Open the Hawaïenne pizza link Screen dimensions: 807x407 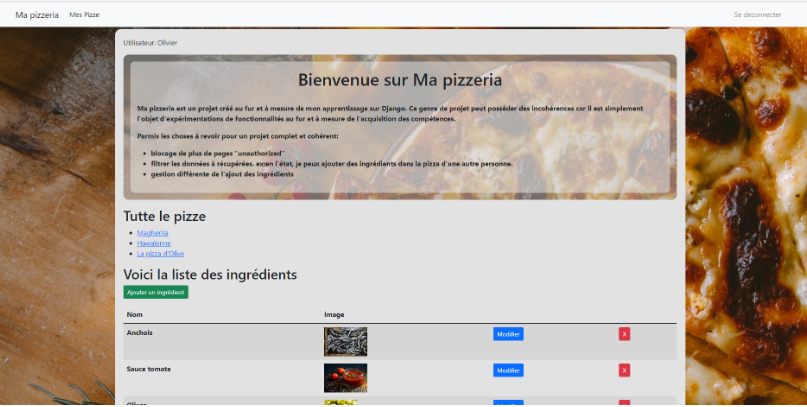point(154,243)
